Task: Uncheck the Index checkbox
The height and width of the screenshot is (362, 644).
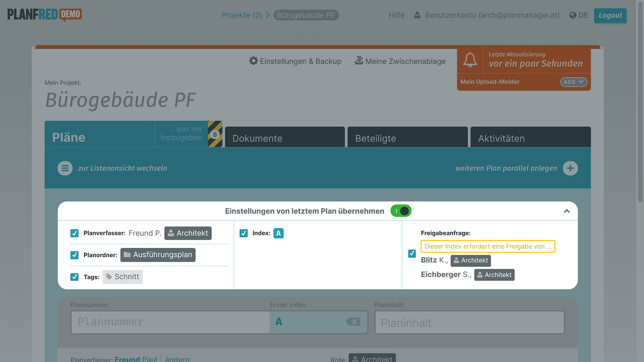Action: point(243,233)
